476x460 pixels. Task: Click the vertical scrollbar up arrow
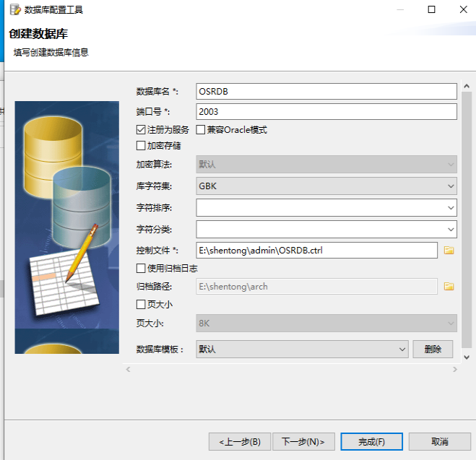coord(467,86)
